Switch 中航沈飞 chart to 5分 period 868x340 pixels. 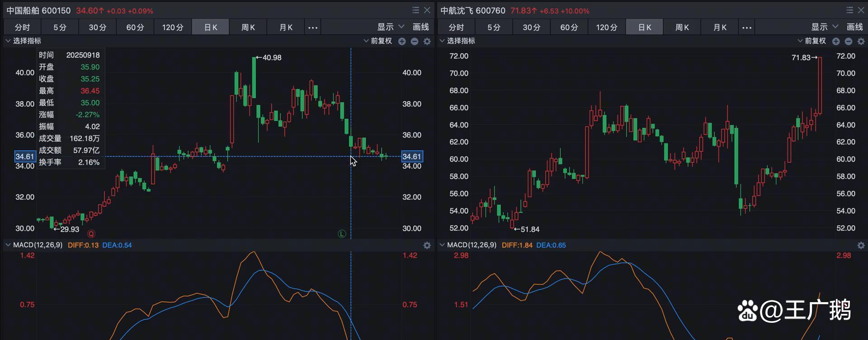494,27
